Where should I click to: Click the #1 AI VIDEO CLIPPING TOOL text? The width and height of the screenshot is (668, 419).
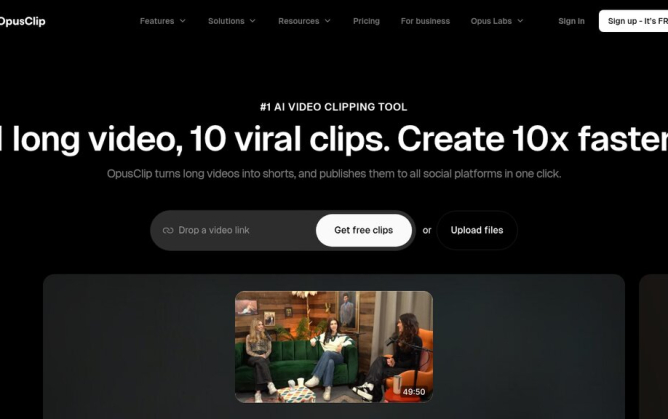click(334, 107)
